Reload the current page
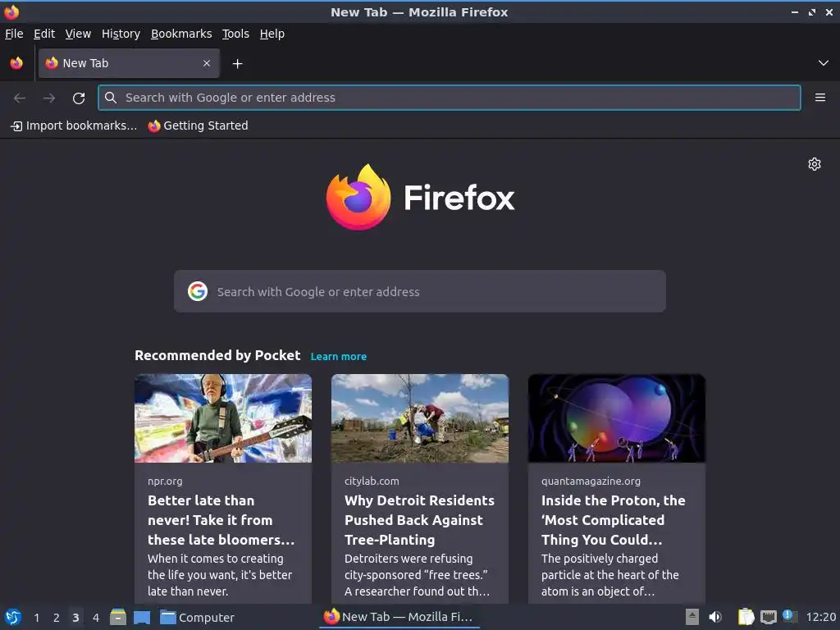The width and height of the screenshot is (840, 630). click(x=79, y=98)
